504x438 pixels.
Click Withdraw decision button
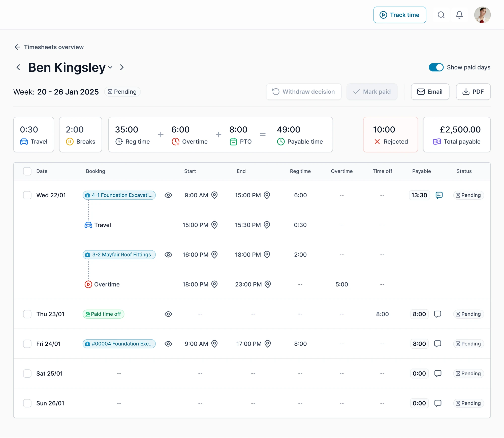[304, 92]
